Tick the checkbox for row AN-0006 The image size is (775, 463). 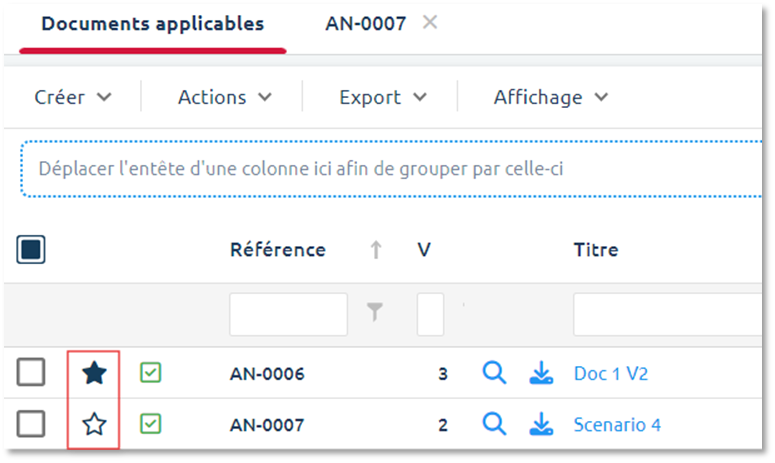[x=31, y=374]
